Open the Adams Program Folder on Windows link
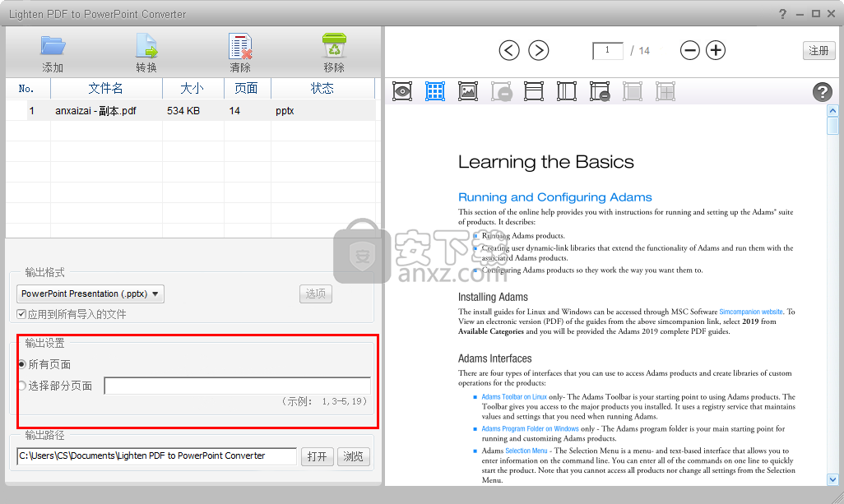 (531, 428)
